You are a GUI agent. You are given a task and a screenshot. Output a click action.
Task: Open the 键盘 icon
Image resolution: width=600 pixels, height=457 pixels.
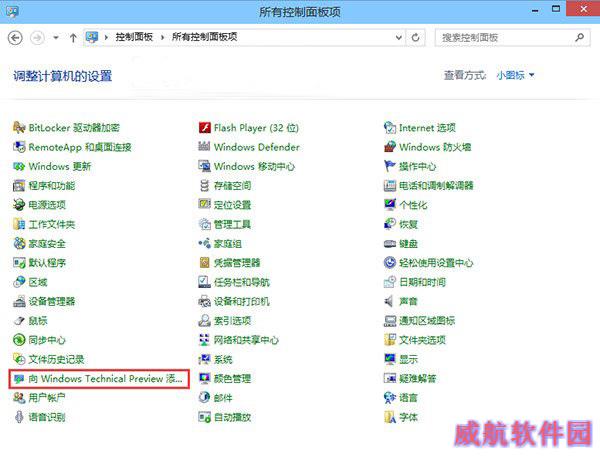[390, 243]
